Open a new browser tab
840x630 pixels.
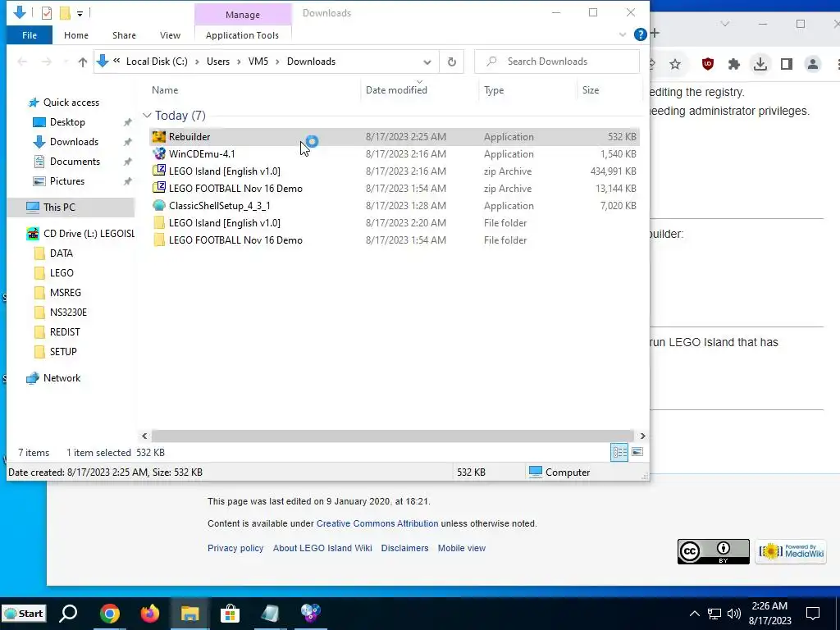(x=655, y=33)
